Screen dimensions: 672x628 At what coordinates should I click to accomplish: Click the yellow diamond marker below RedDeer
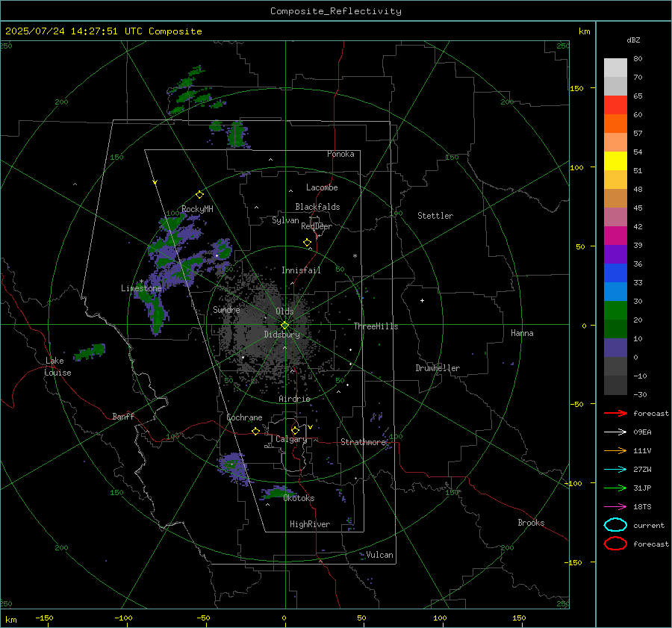308,243
